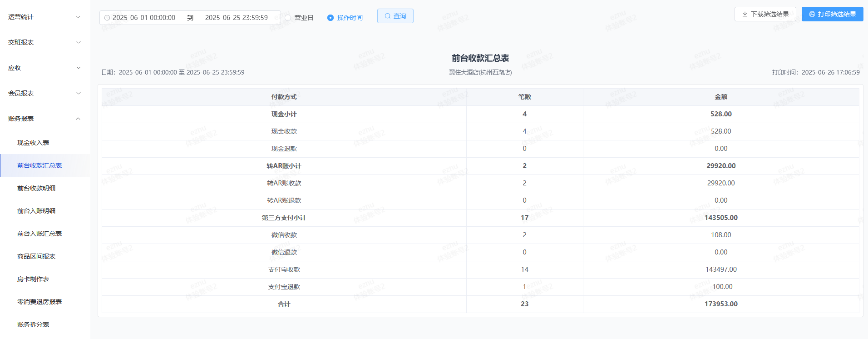Select the 操作时间 radio button
868x339 pixels.
coord(330,18)
